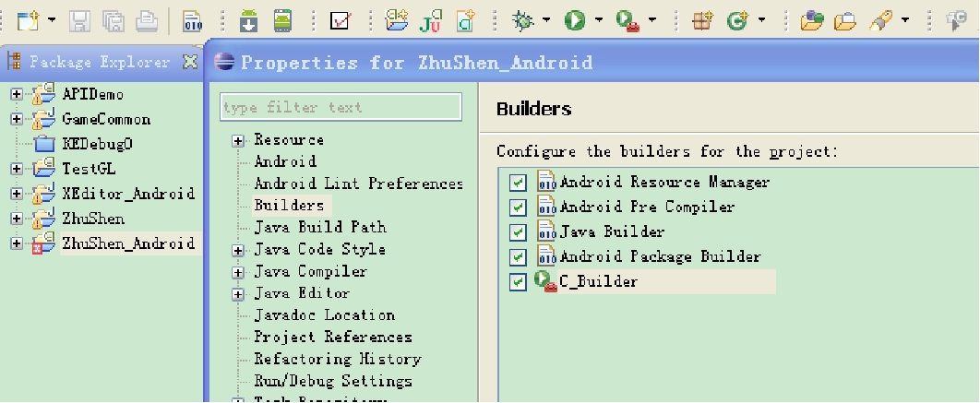Uncheck the Java Builder checkbox
The height and width of the screenshot is (403, 980).
[518, 231]
